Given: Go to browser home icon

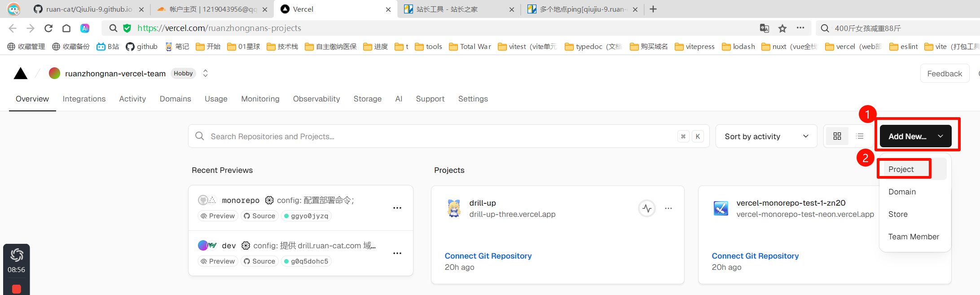Looking at the screenshot, I should coord(66,28).
